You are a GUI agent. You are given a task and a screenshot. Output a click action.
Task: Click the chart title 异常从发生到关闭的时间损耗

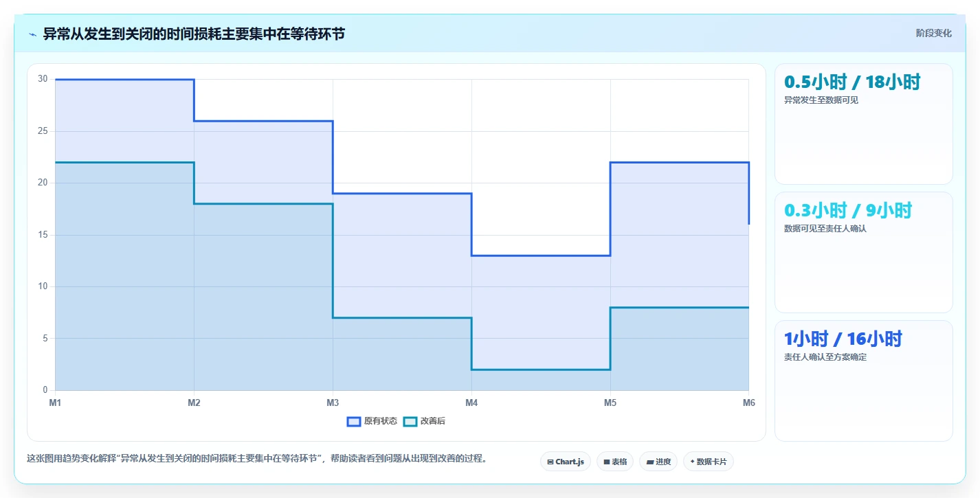(x=133, y=34)
